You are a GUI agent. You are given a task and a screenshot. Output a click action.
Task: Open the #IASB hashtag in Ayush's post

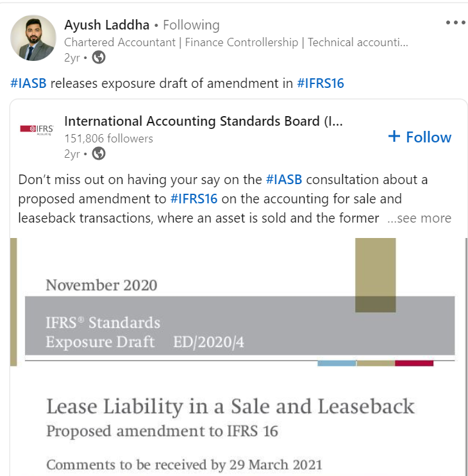(x=29, y=83)
